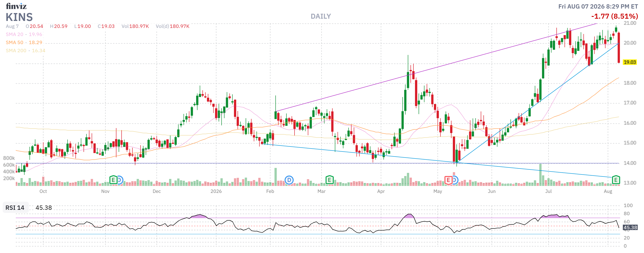Click the SMA 20 legend label
644x253 pixels.
coord(14,34)
